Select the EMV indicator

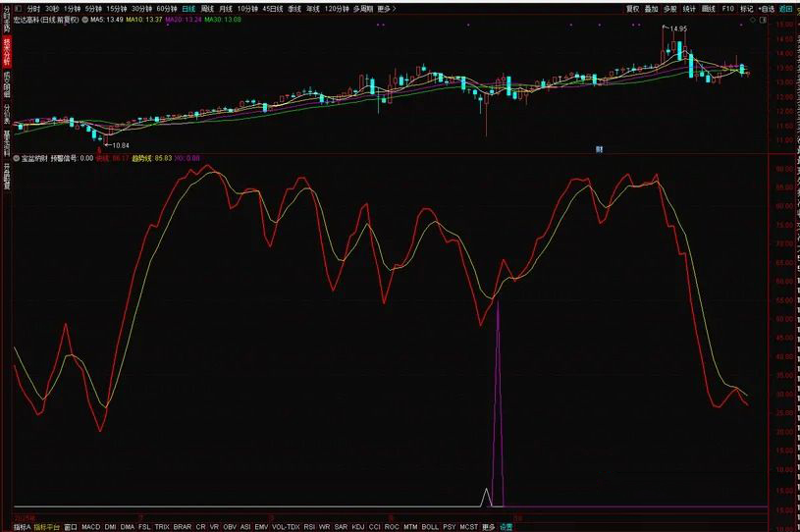[261, 527]
